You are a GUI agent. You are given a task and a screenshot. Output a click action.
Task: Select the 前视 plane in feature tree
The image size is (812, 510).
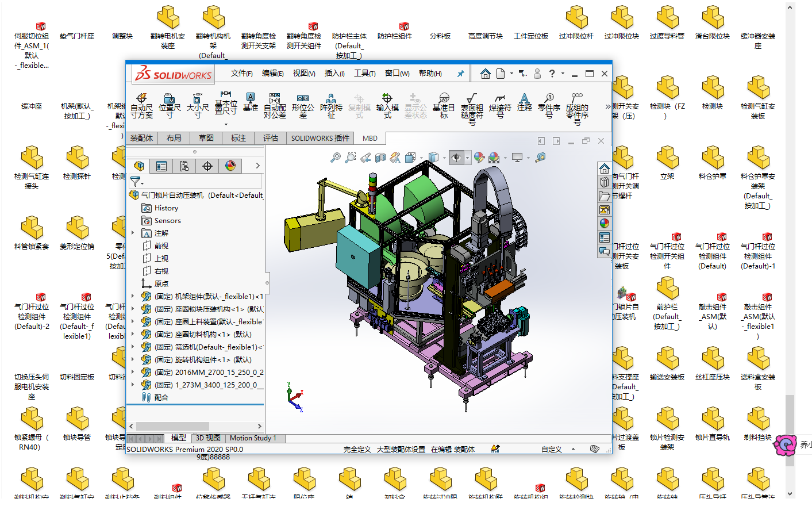click(x=155, y=246)
